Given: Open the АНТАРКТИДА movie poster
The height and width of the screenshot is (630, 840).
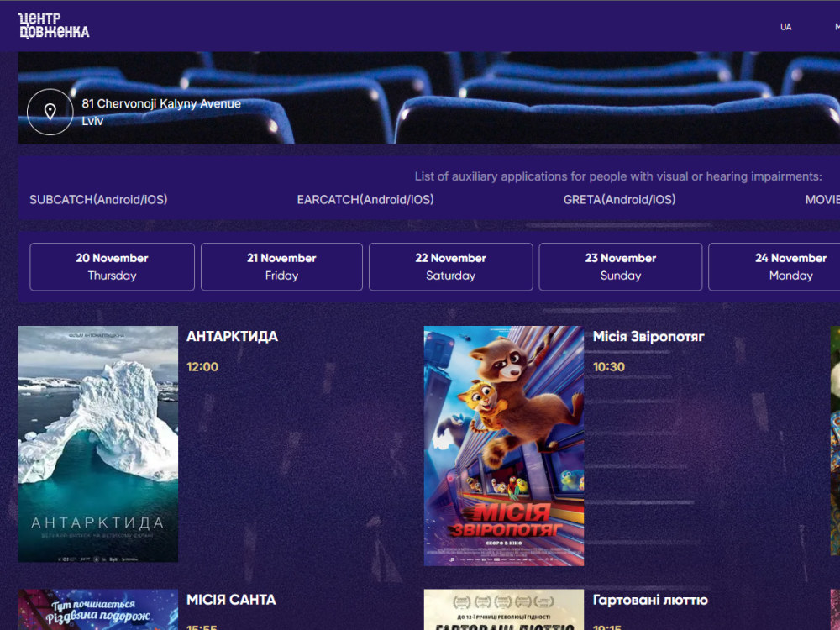Looking at the screenshot, I should (x=98, y=444).
